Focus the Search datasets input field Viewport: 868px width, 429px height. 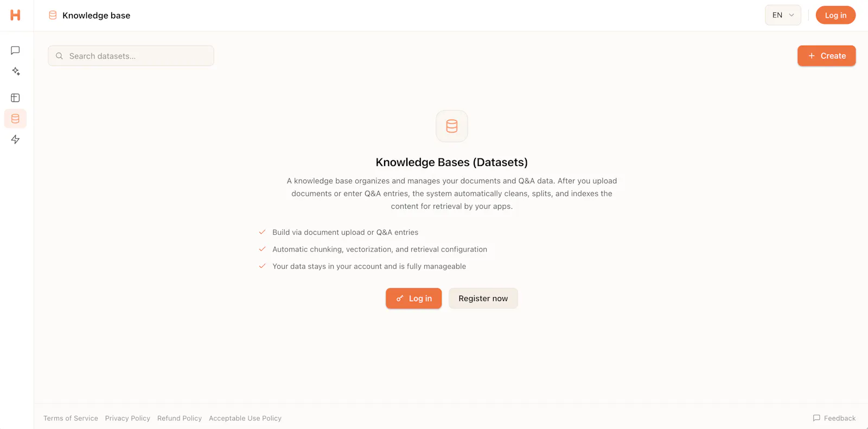click(131, 56)
